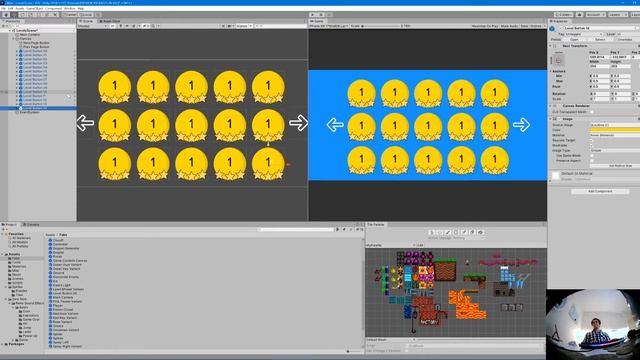Image resolution: width=640 pixels, height=360 pixels.
Task: Select the Tile Palette move tool
Action: click(x=440, y=232)
